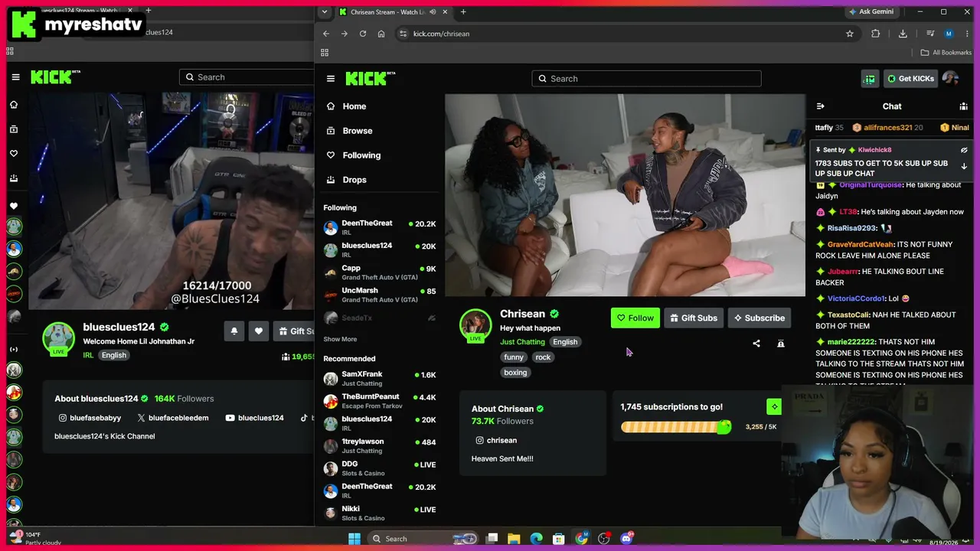Open the green icon left of Get KICKs
980x551 pixels.
[870, 79]
